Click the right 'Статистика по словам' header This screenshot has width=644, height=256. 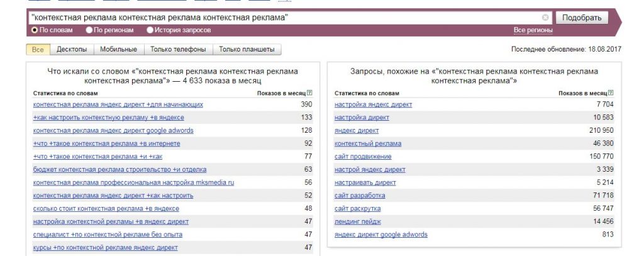tap(367, 93)
